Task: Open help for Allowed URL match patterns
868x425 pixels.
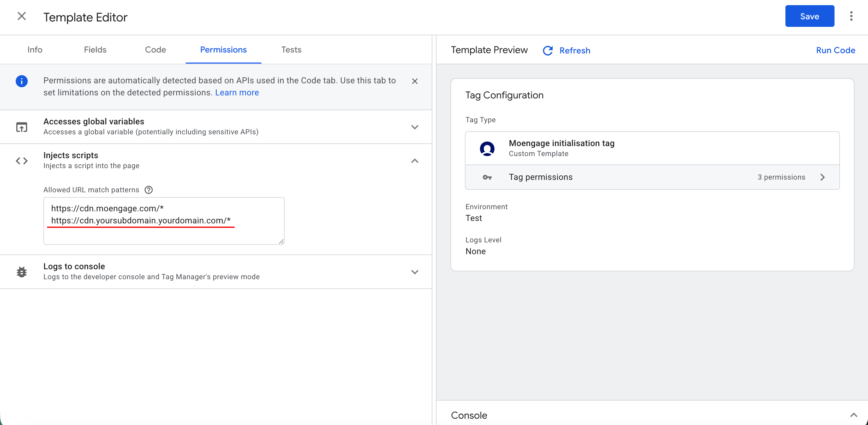Action: tap(149, 190)
